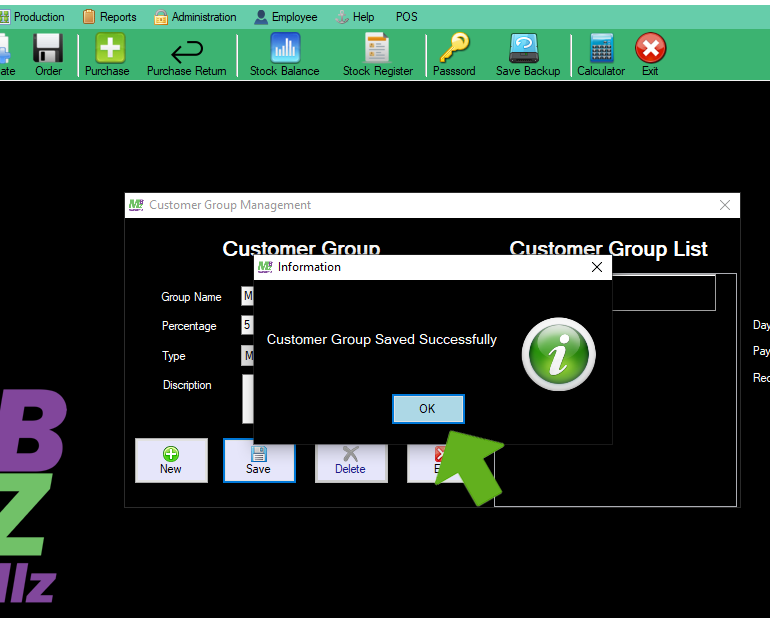Open the Help menu
Viewport: 770px width, 618px height.
point(355,17)
